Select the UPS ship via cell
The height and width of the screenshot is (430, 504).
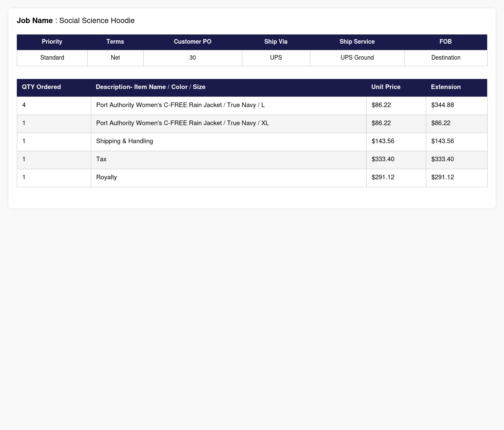pos(276,58)
